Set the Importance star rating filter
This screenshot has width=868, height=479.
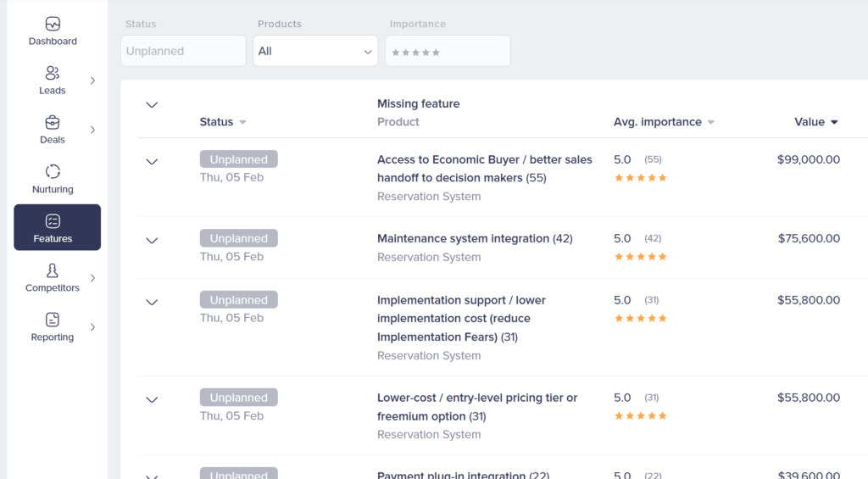tap(416, 53)
